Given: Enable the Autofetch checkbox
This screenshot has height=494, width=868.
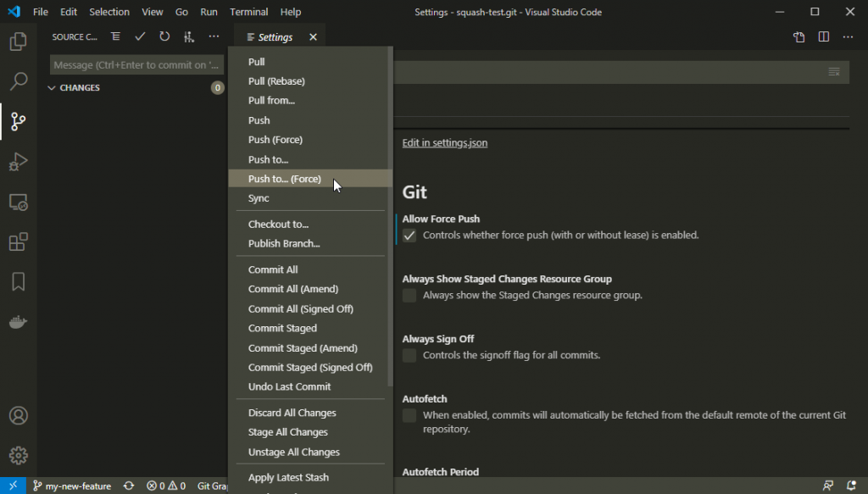Looking at the screenshot, I should (x=409, y=415).
